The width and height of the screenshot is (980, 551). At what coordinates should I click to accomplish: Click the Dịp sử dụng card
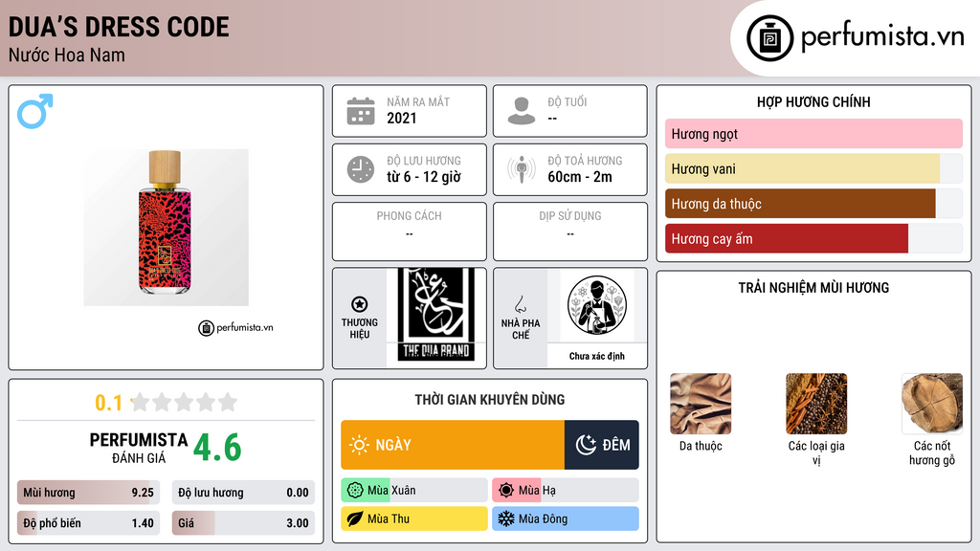point(570,231)
